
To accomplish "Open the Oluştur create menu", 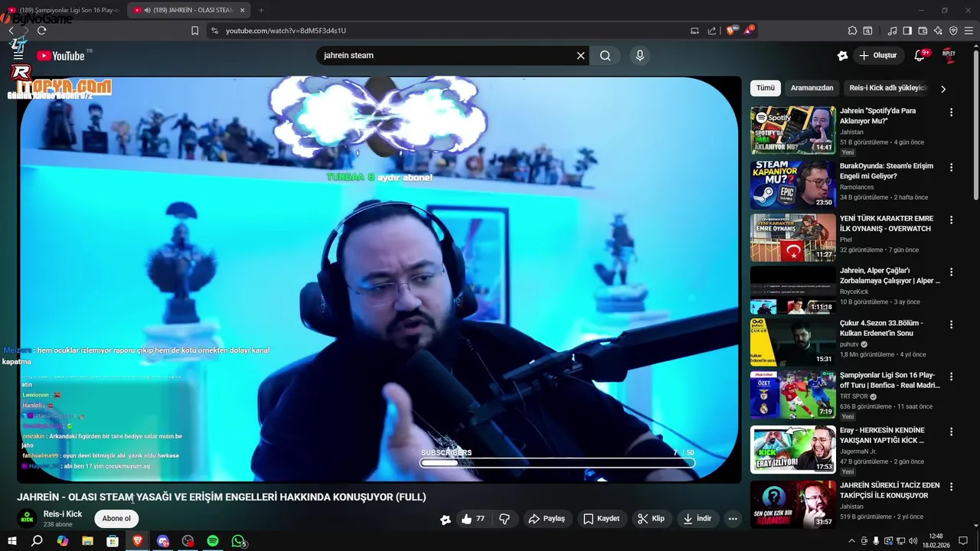I will [x=878, y=55].
